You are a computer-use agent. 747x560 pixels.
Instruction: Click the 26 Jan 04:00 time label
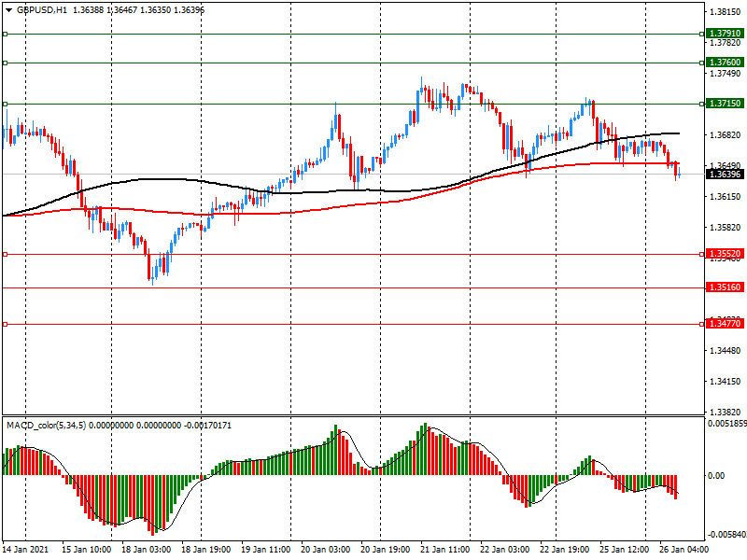tap(684, 549)
